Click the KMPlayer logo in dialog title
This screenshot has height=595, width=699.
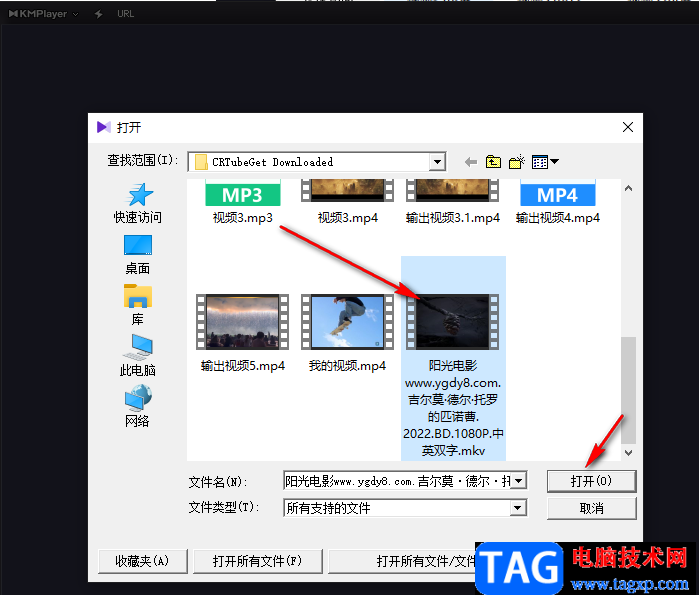click(104, 127)
